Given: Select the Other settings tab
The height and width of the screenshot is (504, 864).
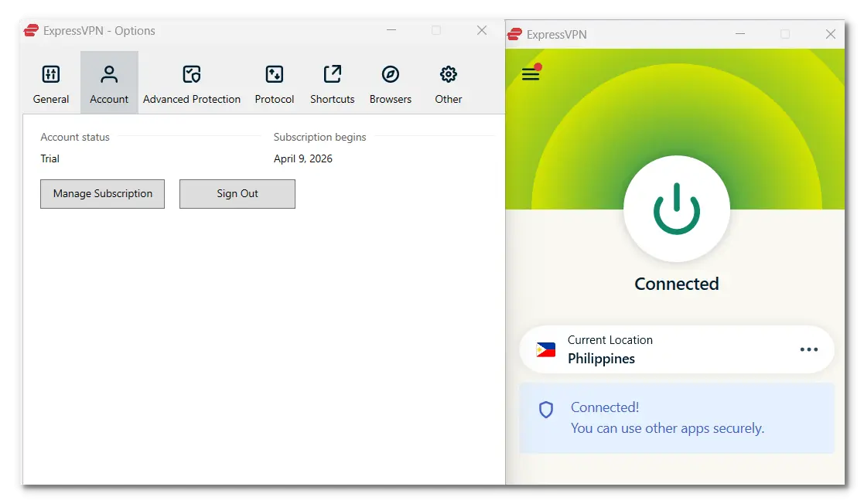Looking at the screenshot, I should [x=449, y=83].
